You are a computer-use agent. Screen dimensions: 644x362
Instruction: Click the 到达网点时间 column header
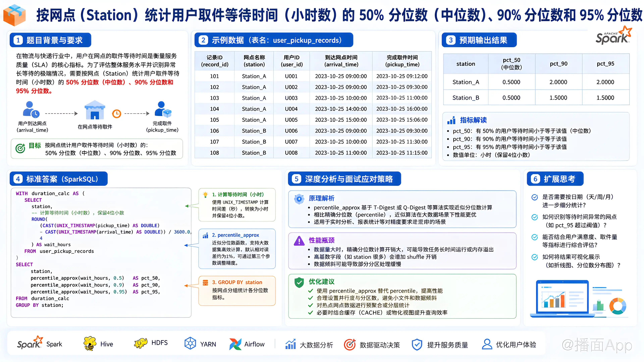point(341,61)
